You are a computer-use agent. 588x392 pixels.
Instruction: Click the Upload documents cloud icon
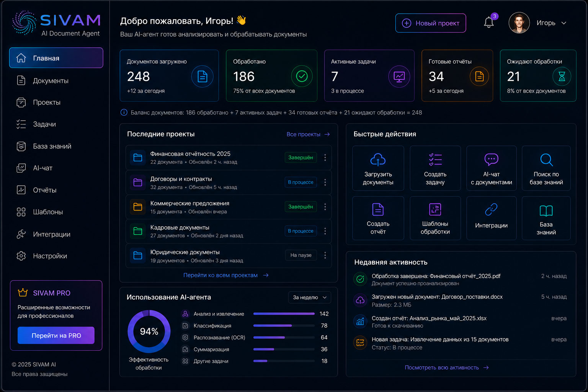[x=378, y=160]
